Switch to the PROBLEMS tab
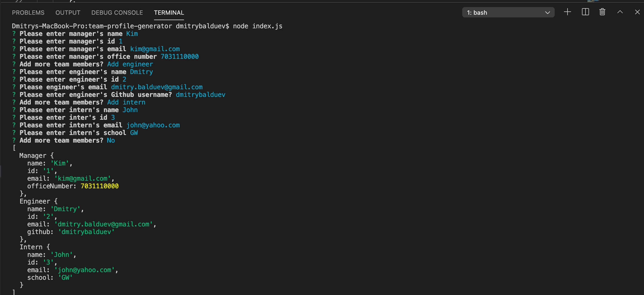 pos(28,13)
